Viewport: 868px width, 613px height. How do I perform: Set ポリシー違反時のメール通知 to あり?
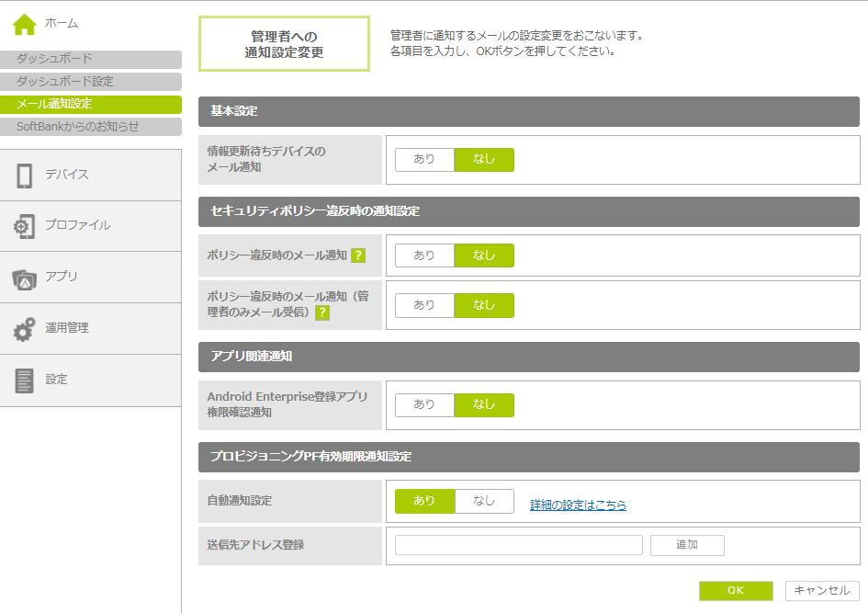[424, 255]
